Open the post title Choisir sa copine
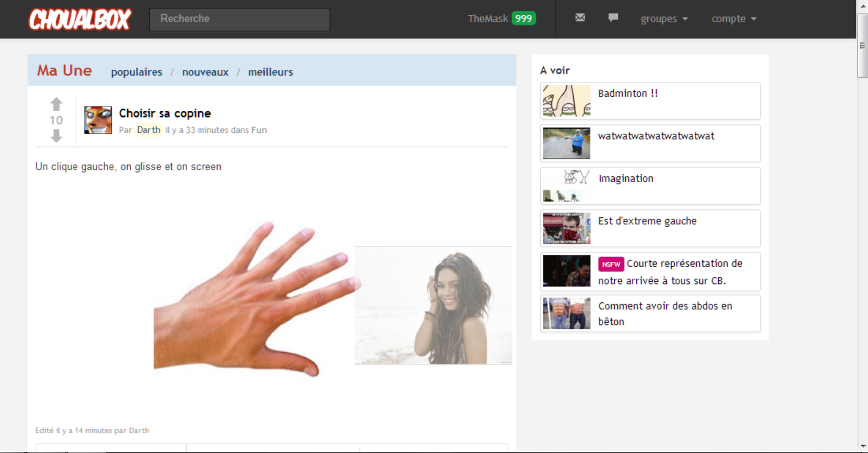 [x=164, y=113]
